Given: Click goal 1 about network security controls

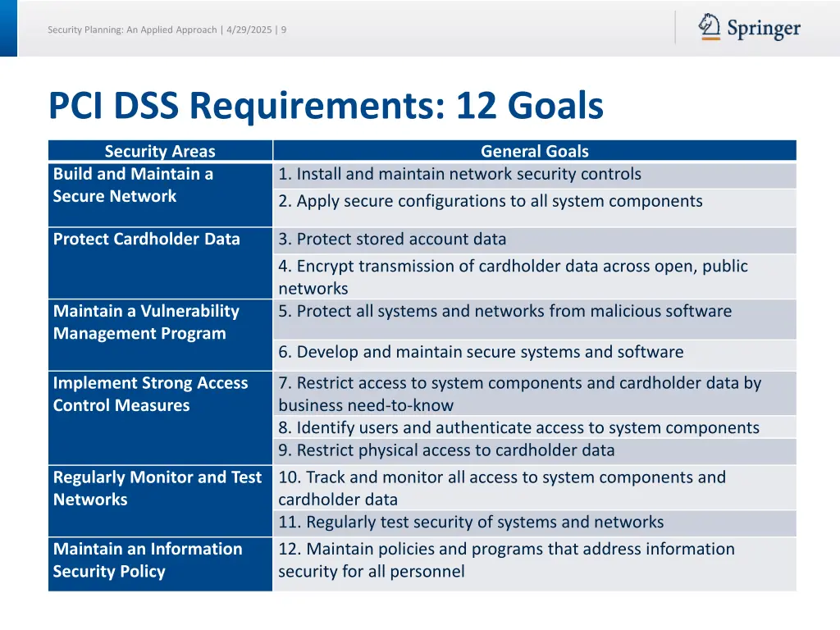Looking at the screenshot, I should (x=459, y=174).
